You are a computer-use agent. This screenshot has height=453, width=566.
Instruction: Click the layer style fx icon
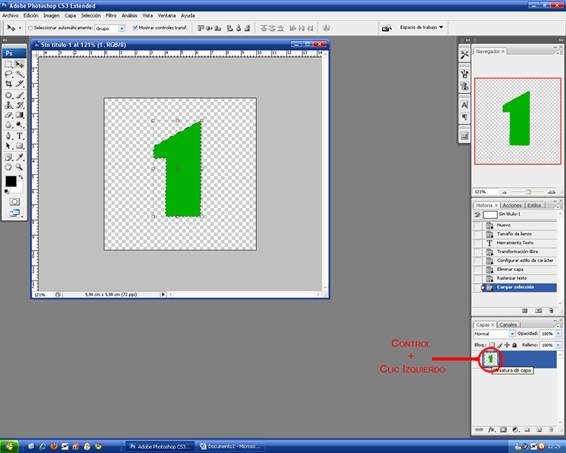pos(491,430)
